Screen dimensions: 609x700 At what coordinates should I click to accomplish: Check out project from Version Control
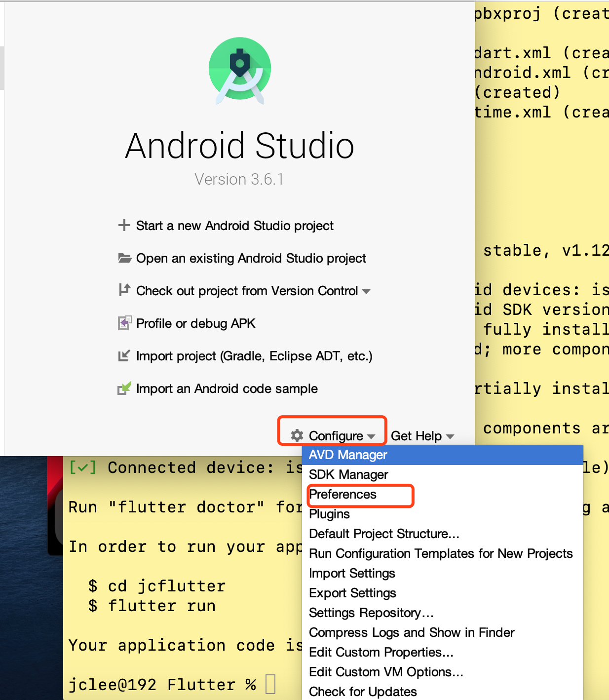coord(247,291)
